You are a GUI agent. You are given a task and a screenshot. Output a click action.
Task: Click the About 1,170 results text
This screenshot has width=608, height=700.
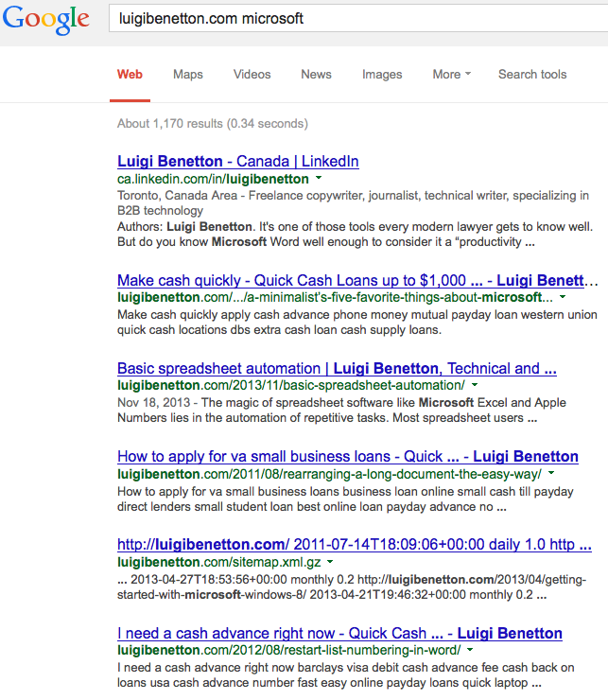click(x=213, y=124)
